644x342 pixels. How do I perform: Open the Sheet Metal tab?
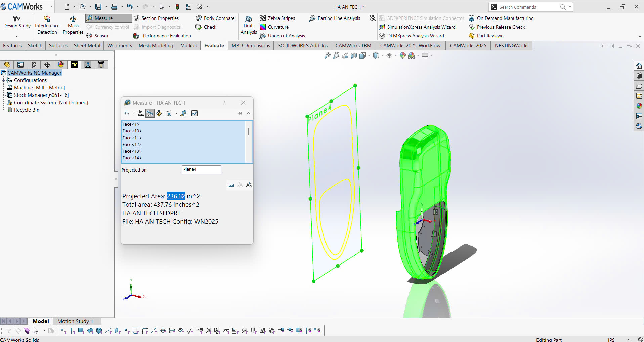[87, 46]
